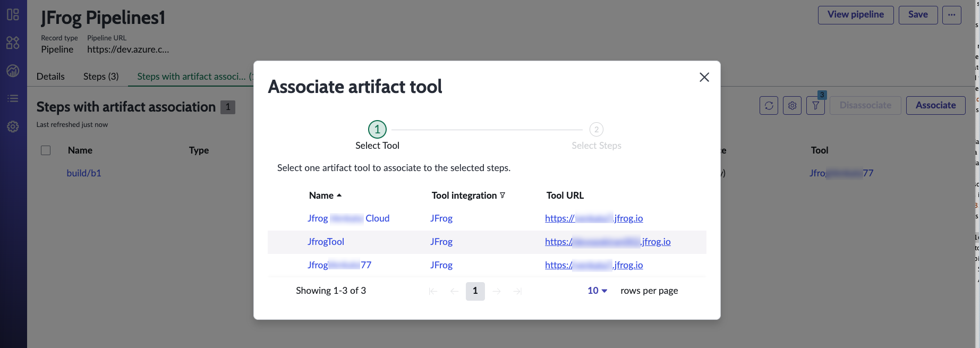
Task: Close the Associate artifact tool dialog
Action: (x=704, y=77)
